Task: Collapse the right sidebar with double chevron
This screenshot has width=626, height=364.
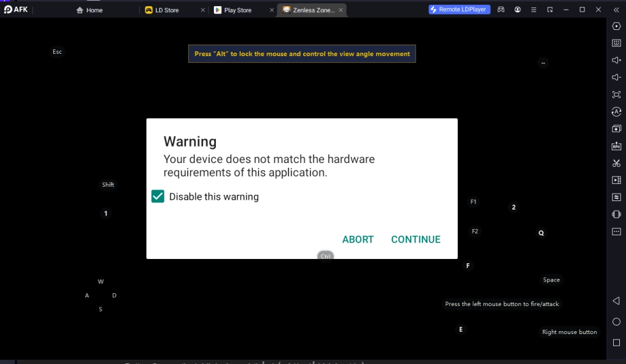Action: pyautogui.click(x=616, y=10)
